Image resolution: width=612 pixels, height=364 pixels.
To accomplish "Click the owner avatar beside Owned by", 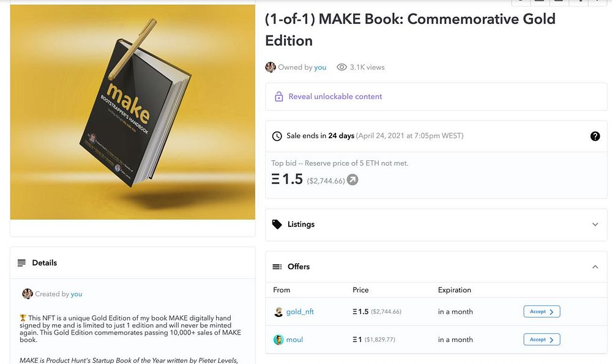I will point(271,67).
